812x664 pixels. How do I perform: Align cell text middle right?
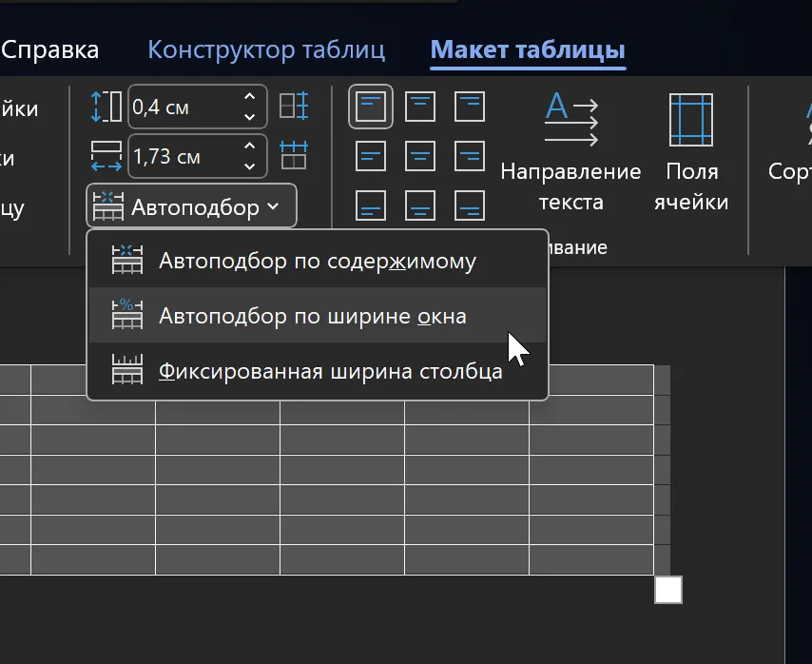point(469,156)
